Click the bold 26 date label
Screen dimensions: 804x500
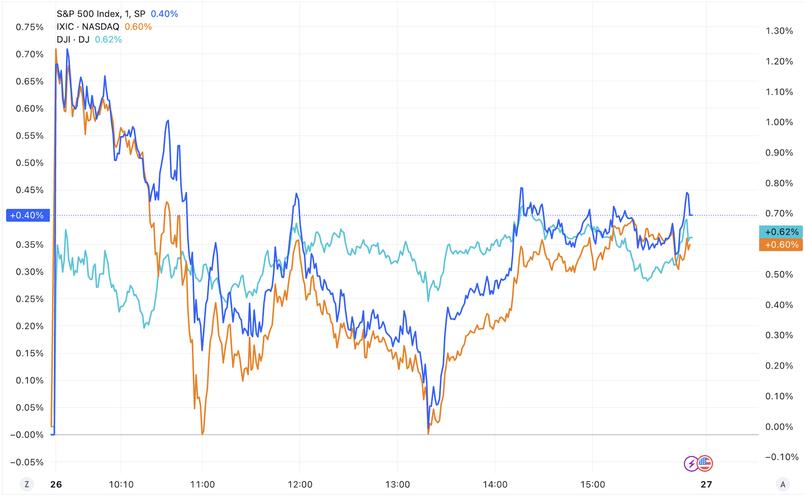pos(56,485)
